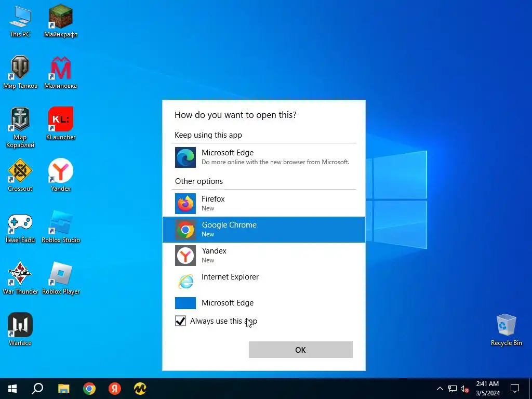
Task: Select the Crossout desktop shortcut
Action: pos(20,176)
